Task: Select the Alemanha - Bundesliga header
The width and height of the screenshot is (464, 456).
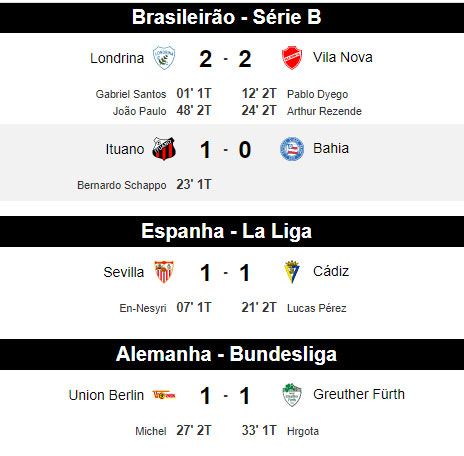Action: (x=226, y=354)
